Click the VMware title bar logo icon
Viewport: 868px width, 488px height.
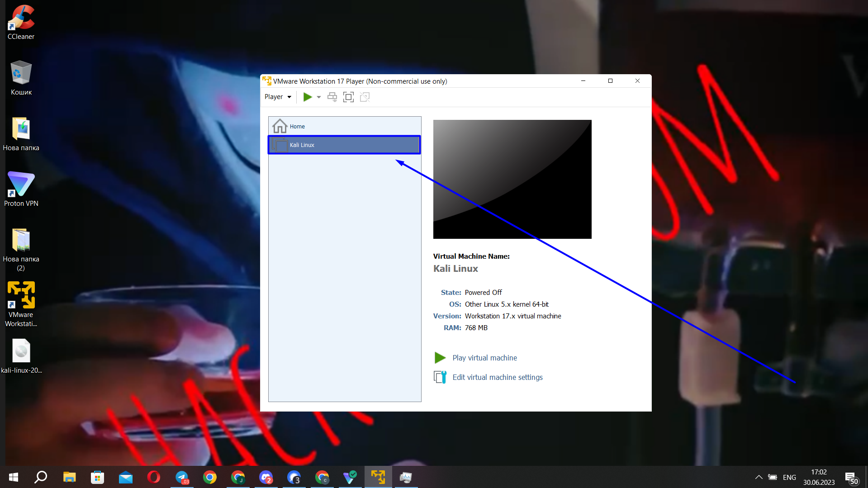pos(267,81)
